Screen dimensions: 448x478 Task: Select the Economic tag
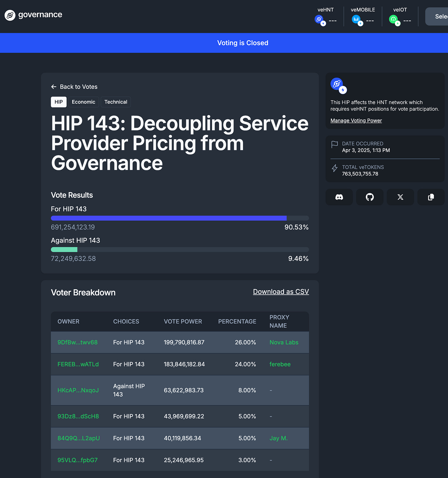tap(83, 102)
